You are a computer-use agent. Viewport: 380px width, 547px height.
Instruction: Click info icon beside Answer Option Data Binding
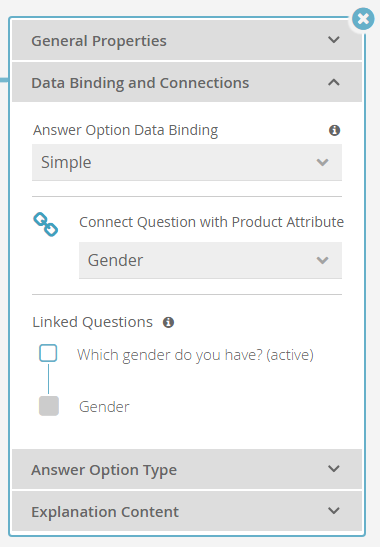coord(334,130)
